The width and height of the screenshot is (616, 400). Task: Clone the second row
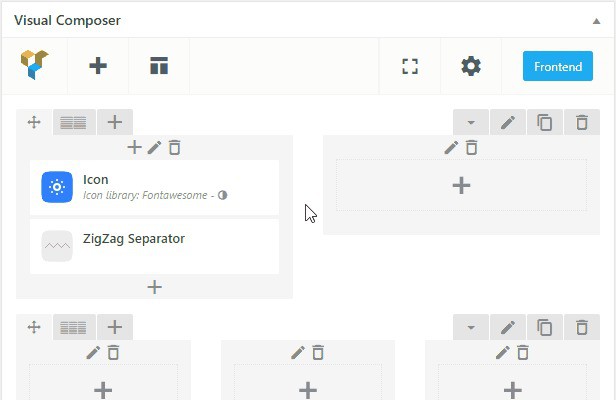pos(544,327)
